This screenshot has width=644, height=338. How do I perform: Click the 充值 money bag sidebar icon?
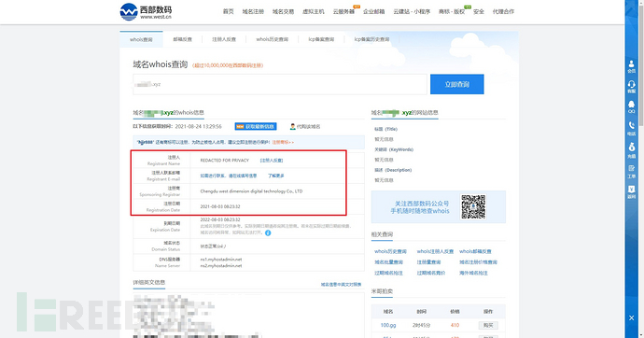tap(631, 150)
